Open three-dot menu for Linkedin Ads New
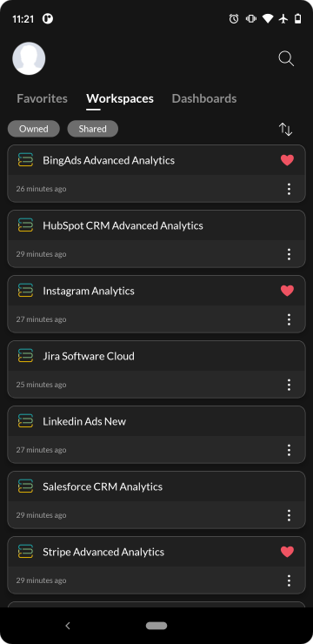Screen dimensions: 313x644 (289, 450)
